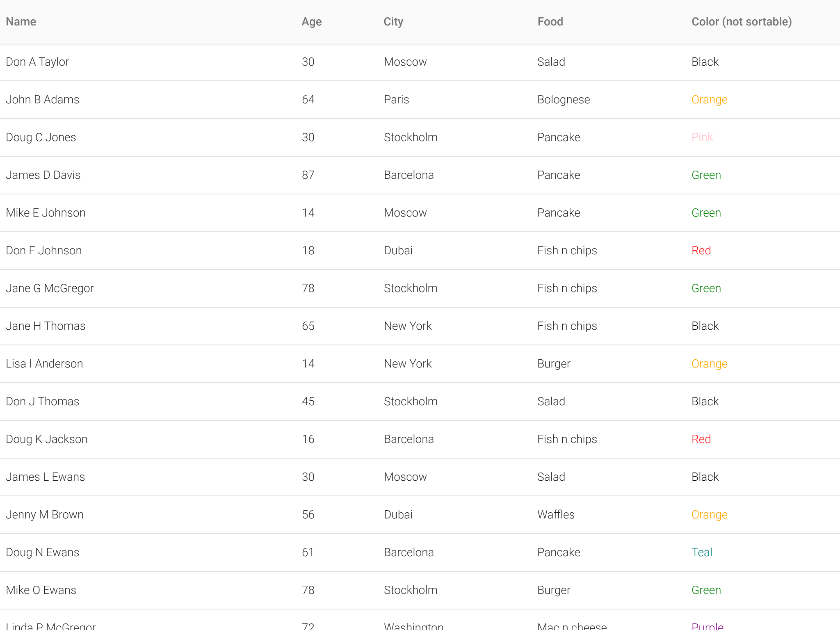Image resolution: width=840 pixels, height=630 pixels.
Task: Click New York in Jane H Thomas row
Action: [x=408, y=326]
